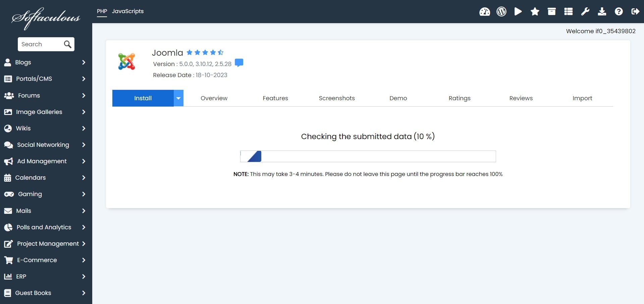Open help question mark icon
The image size is (644, 304).
[x=619, y=12]
